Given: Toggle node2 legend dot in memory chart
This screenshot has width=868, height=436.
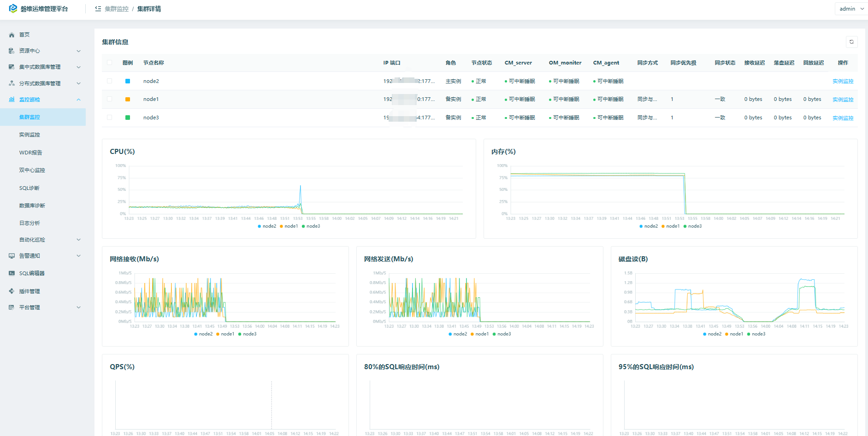Looking at the screenshot, I should pyautogui.click(x=641, y=226).
